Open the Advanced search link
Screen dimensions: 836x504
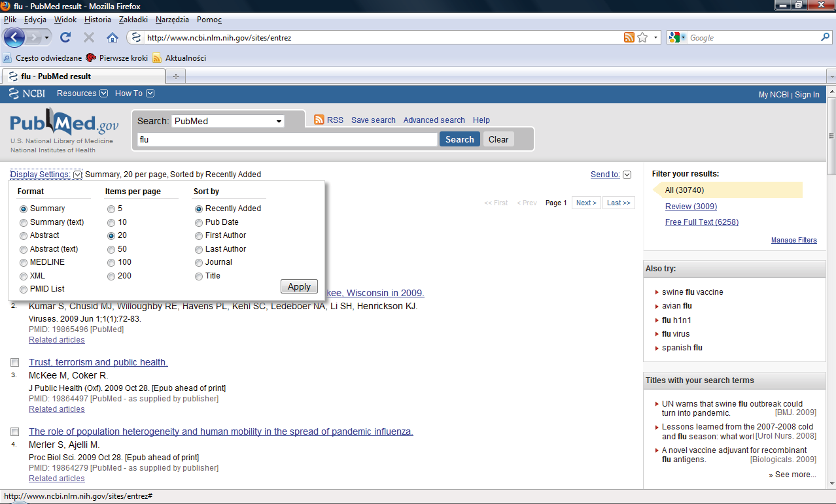[x=434, y=120]
